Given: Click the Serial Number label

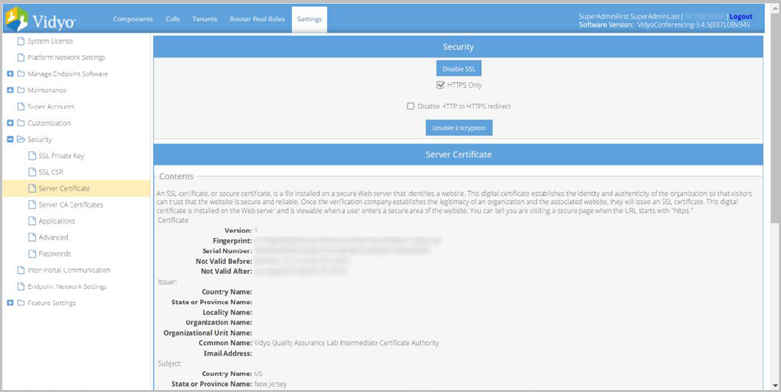Looking at the screenshot, I should (227, 251).
